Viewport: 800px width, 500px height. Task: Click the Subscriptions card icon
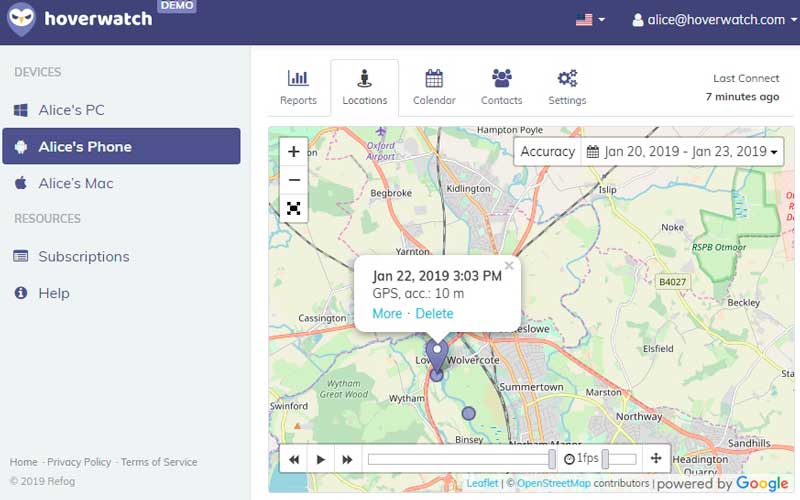pos(21,256)
